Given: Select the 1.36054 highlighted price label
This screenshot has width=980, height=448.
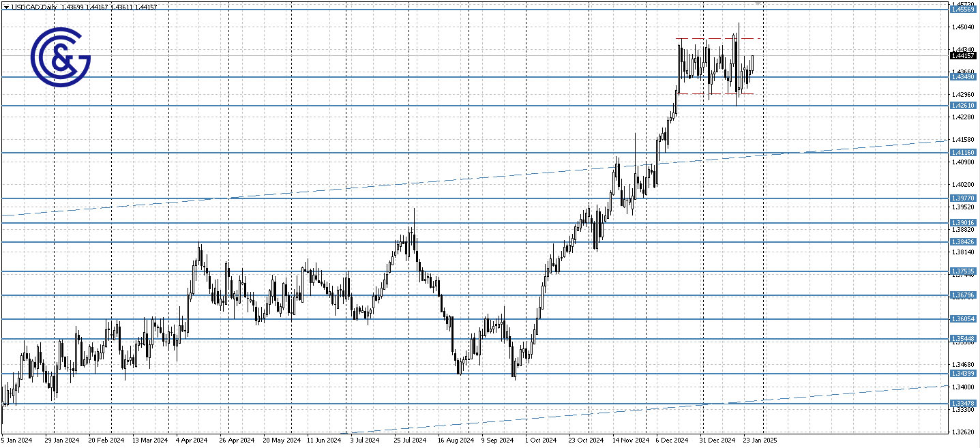Looking at the screenshot, I should (x=964, y=318).
